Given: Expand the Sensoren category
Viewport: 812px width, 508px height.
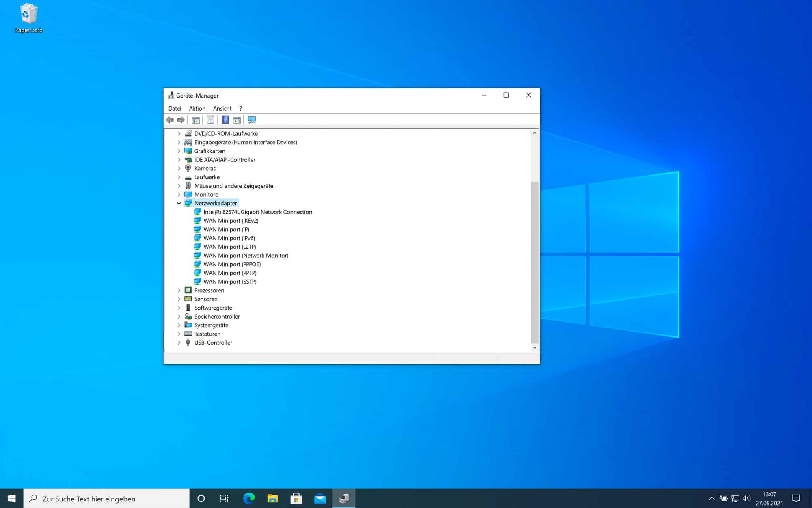Looking at the screenshot, I should [x=179, y=299].
